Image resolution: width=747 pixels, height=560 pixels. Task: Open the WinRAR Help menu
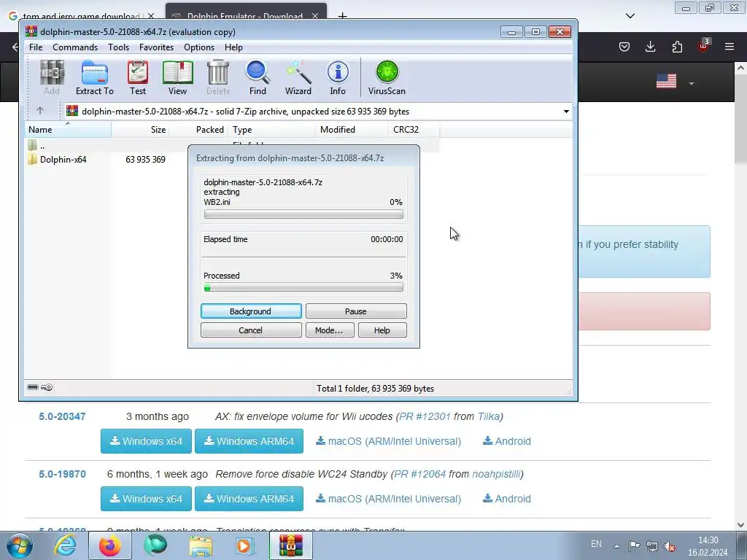[x=233, y=47]
